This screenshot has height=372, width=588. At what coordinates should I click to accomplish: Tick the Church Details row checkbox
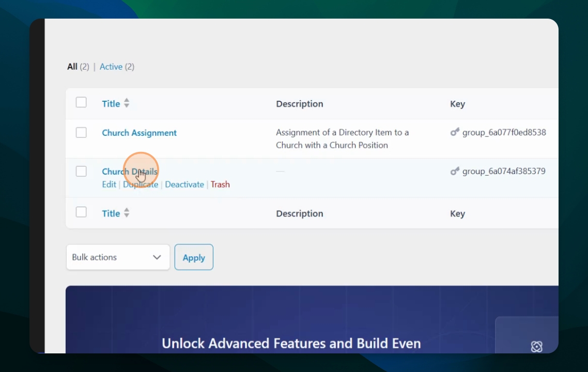point(81,172)
